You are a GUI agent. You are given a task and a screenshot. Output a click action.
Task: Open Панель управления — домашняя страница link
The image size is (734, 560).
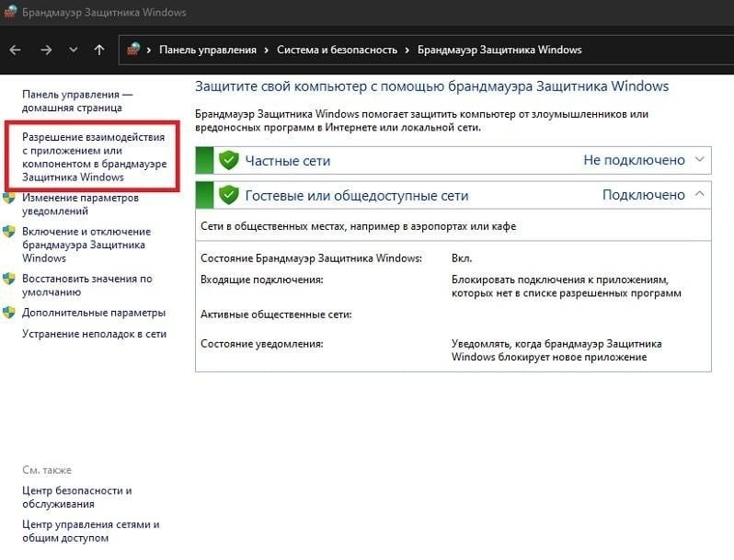click(x=77, y=101)
